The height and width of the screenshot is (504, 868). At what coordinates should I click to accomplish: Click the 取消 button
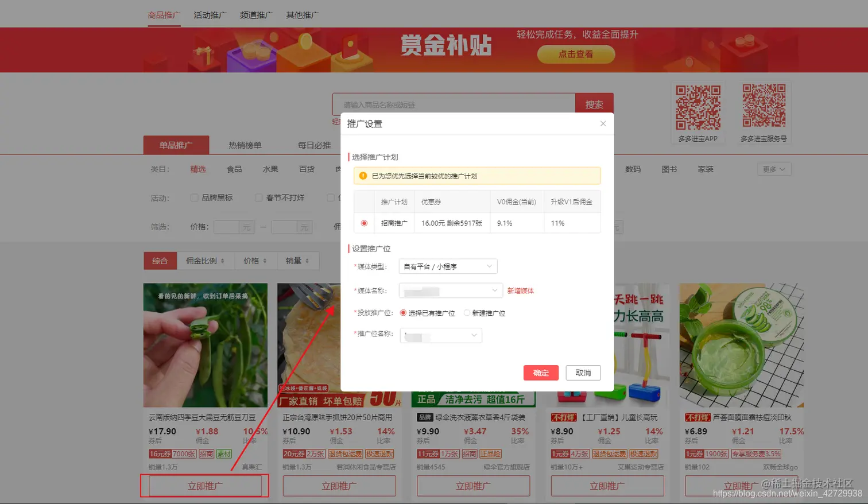(x=583, y=373)
